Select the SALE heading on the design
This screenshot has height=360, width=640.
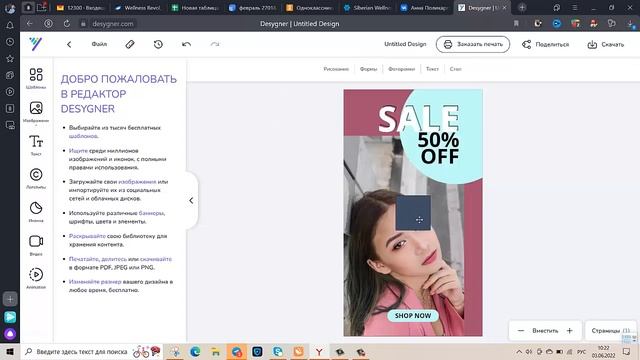[418, 119]
